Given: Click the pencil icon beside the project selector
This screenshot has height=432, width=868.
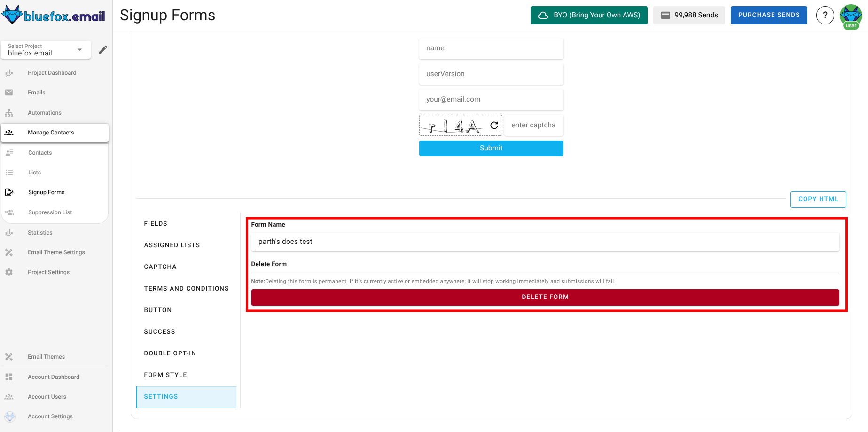Looking at the screenshot, I should point(103,49).
